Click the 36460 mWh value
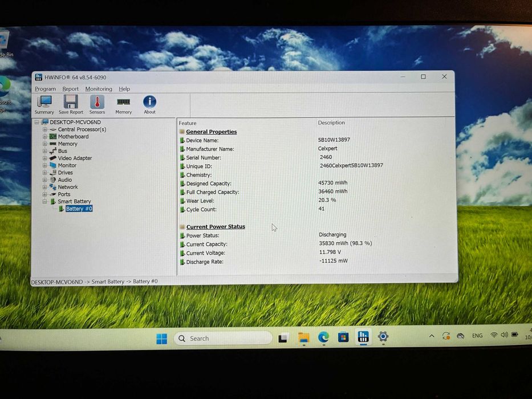 click(x=332, y=192)
